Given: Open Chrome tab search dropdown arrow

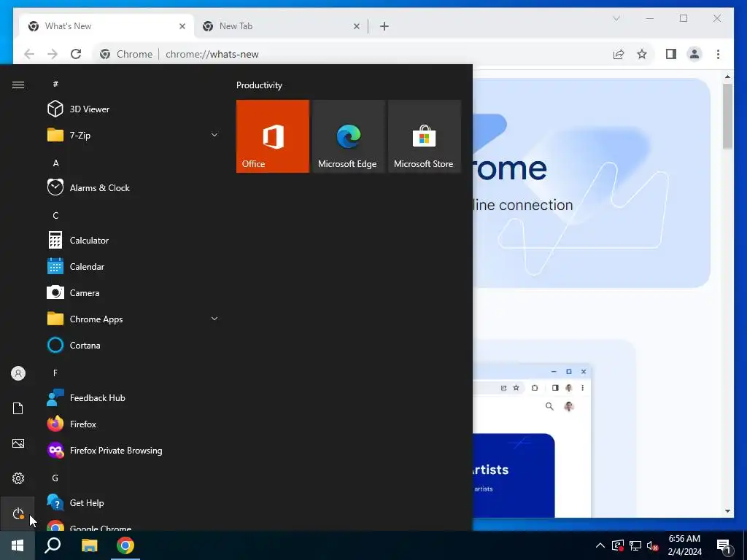Looking at the screenshot, I should [x=616, y=18].
